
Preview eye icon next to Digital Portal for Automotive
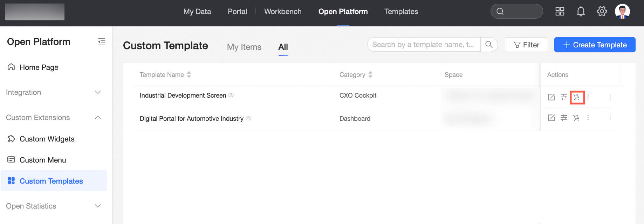tap(248, 118)
